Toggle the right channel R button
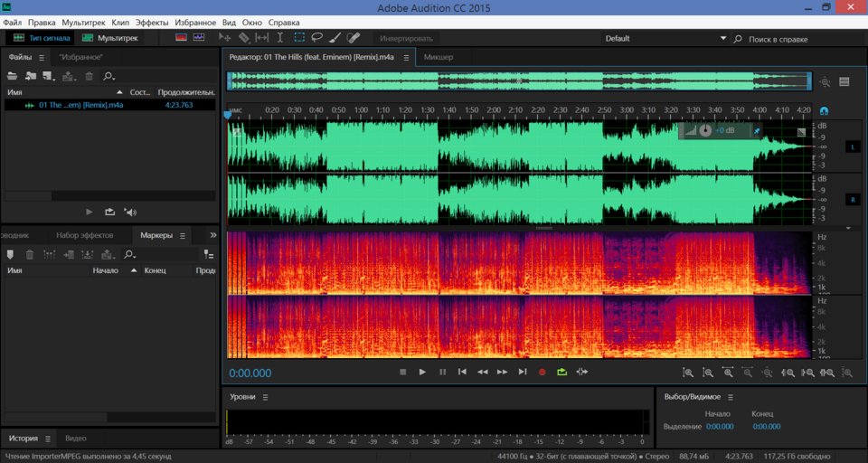Viewport: 868px width, 463px height. pyautogui.click(x=853, y=199)
